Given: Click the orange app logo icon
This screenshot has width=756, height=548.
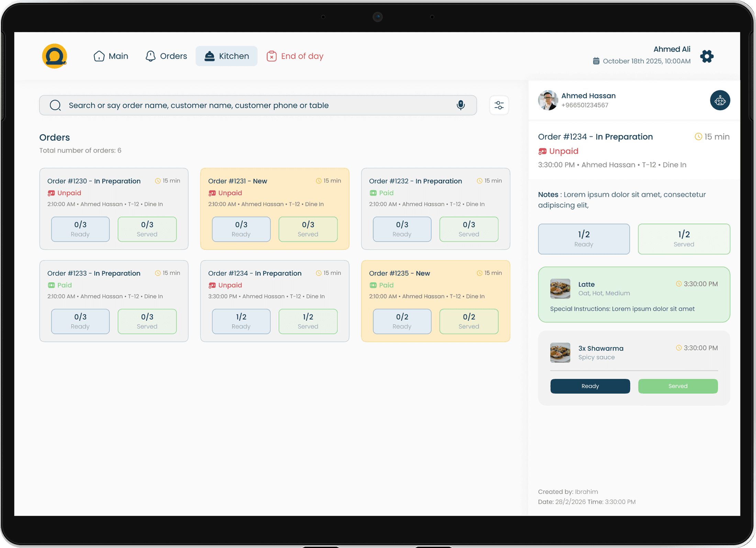Looking at the screenshot, I should (54, 56).
